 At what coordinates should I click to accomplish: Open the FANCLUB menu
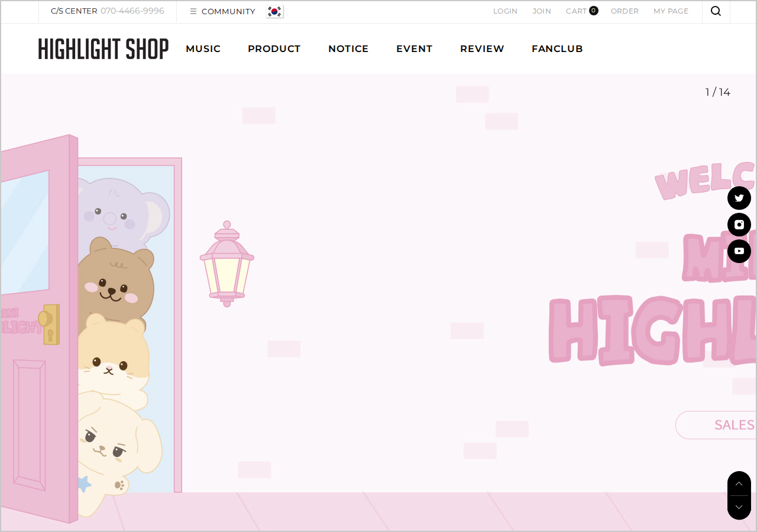coord(557,49)
